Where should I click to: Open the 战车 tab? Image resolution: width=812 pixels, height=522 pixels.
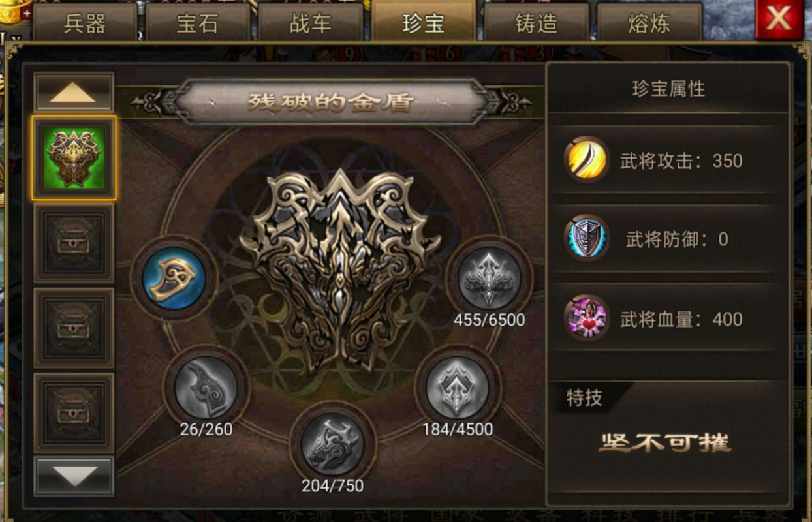(311, 22)
